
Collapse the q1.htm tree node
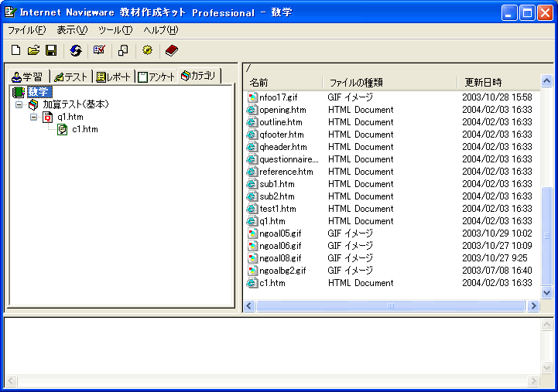pos(33,117)
